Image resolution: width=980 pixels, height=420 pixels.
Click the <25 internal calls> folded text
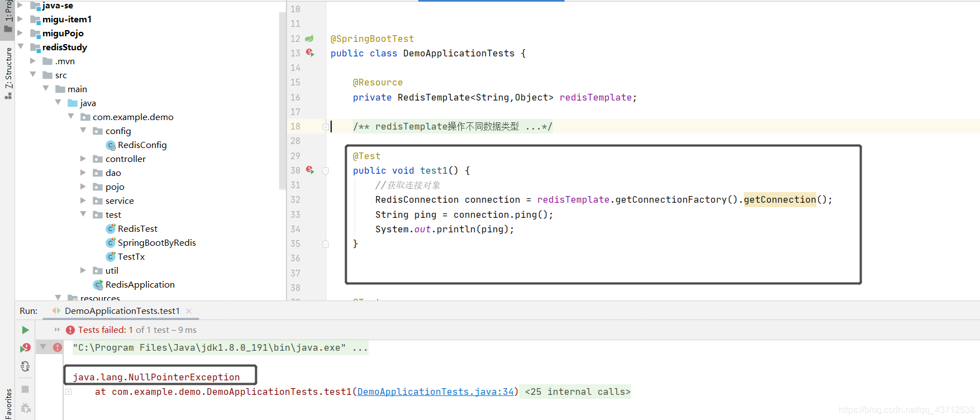(x=577, y=392)
